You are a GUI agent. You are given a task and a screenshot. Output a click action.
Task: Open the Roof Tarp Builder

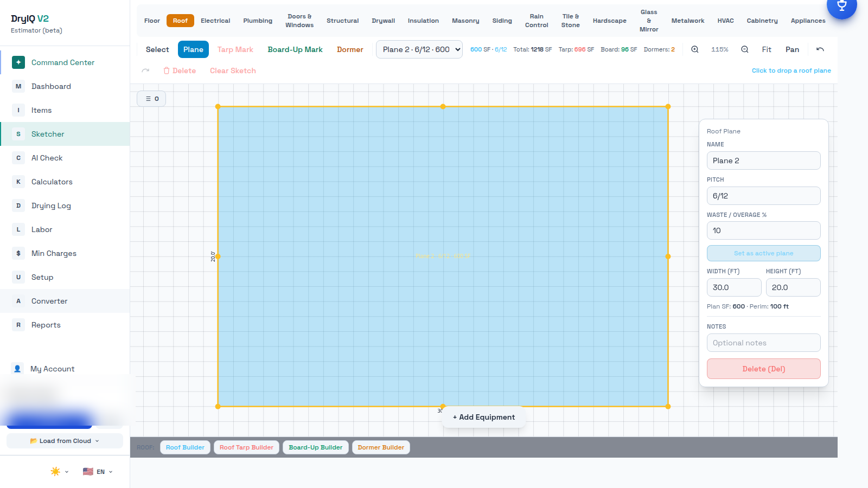pos(246,447)
